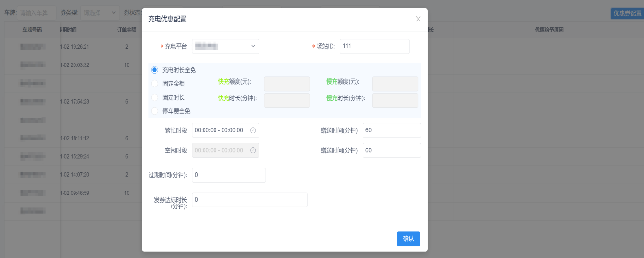This screenshot has height=258, width=644.
Task: Click the 1-02 20:03:32 time cell
Action: [75, 65]
